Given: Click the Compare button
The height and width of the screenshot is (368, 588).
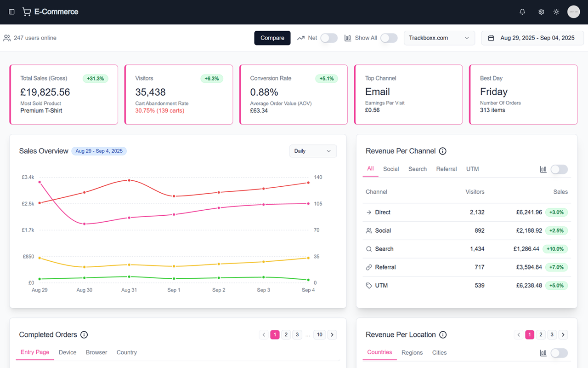Looking at the screenshot, I should point(272,38).
